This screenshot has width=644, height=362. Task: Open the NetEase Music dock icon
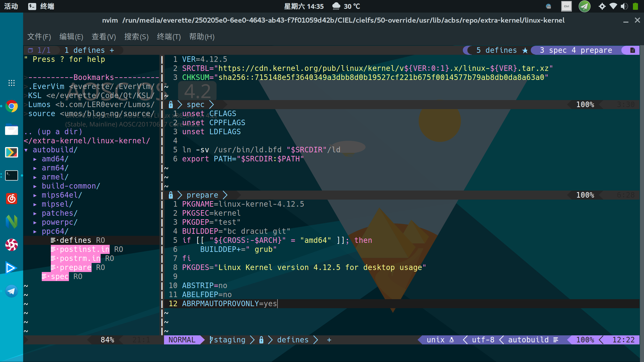tap(12, 199)
